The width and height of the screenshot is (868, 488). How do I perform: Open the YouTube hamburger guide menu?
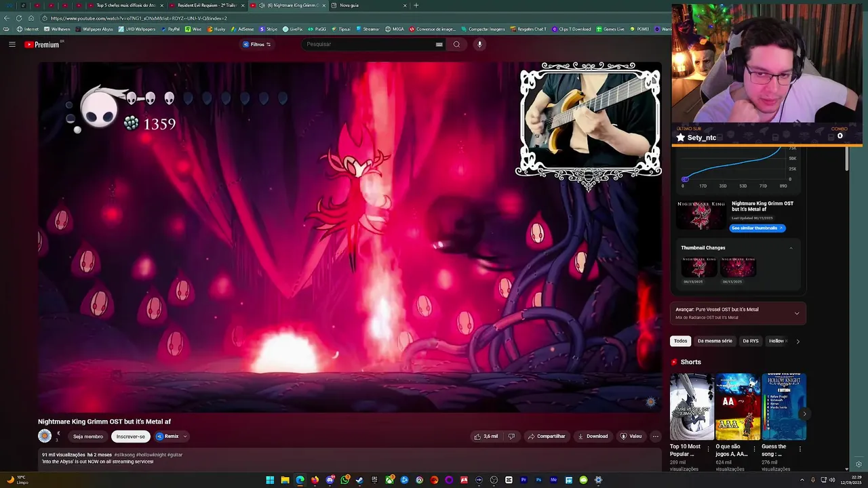tap(12, 44)
